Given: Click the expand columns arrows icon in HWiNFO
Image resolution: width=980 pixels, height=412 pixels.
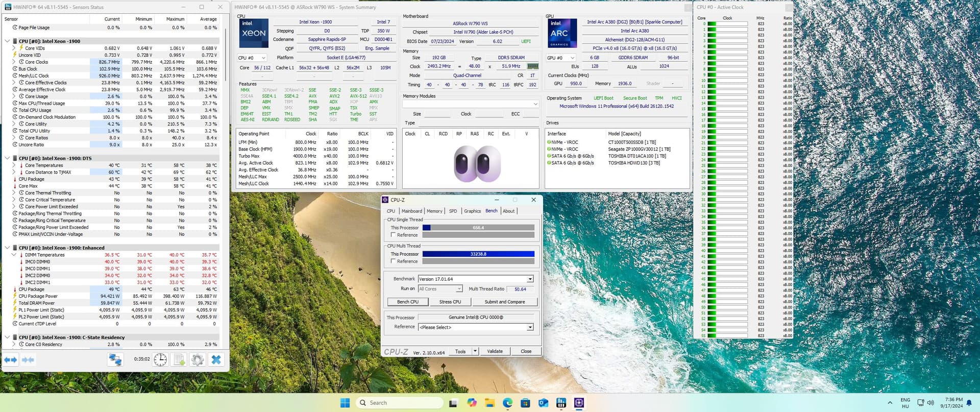Looking at the screenshot, I should click(11, 360).
